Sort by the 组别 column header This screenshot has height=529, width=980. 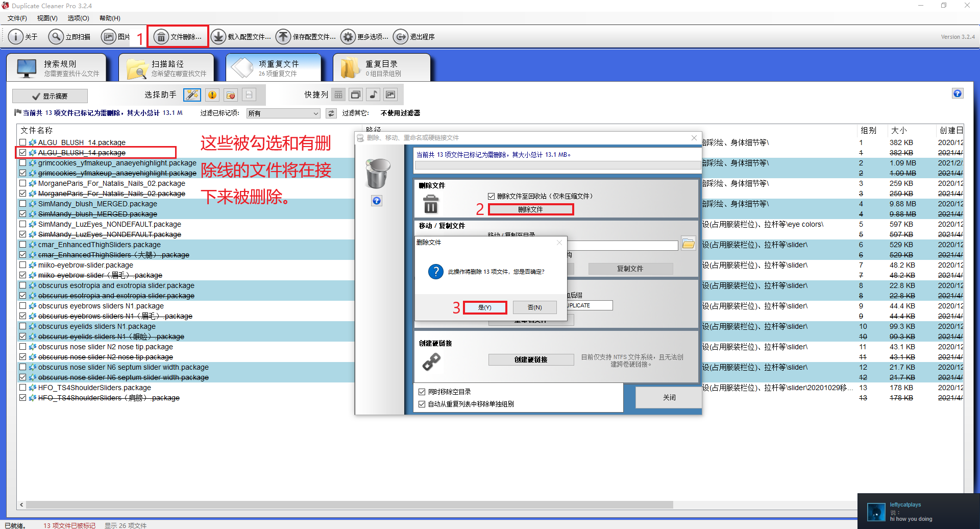869,130
